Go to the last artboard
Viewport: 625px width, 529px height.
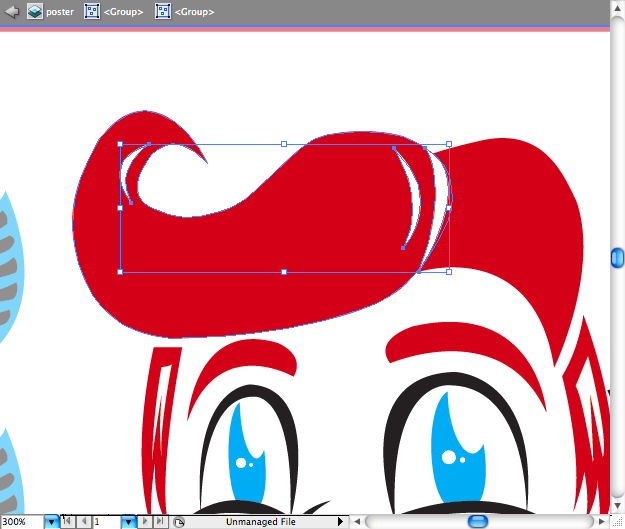click(160, 521)
